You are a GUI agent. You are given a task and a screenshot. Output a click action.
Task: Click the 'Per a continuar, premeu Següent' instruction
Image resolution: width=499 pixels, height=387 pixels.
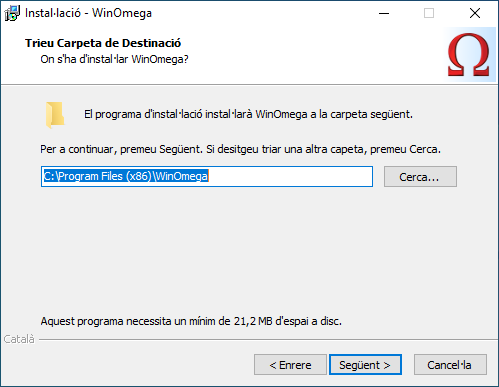point(240,149)
